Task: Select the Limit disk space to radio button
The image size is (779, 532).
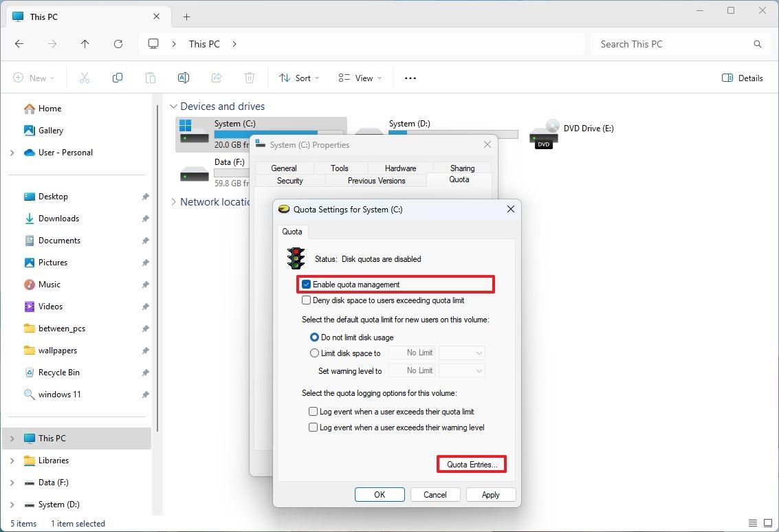Action: pyautogui.click(x=314, y=353)
